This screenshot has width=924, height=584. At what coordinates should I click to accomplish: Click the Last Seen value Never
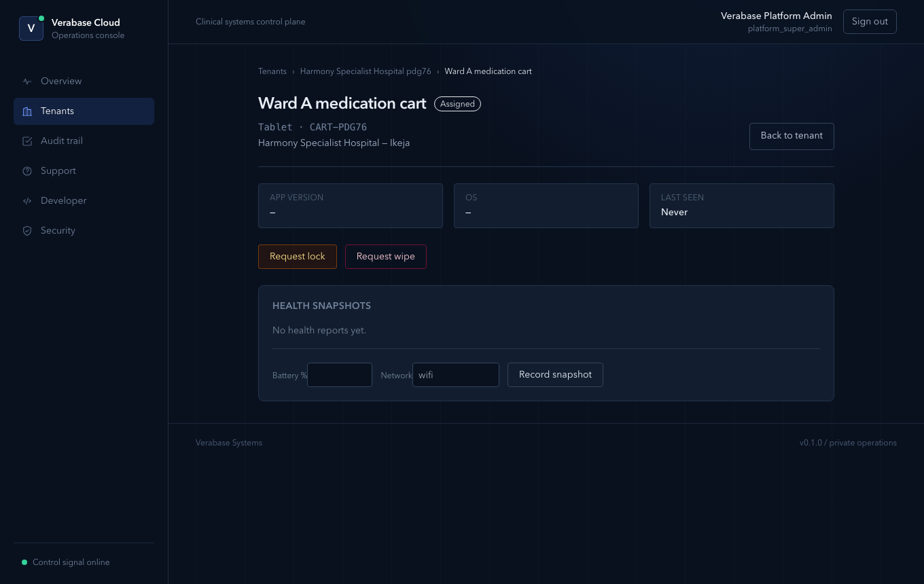click(x=674, y=213)
